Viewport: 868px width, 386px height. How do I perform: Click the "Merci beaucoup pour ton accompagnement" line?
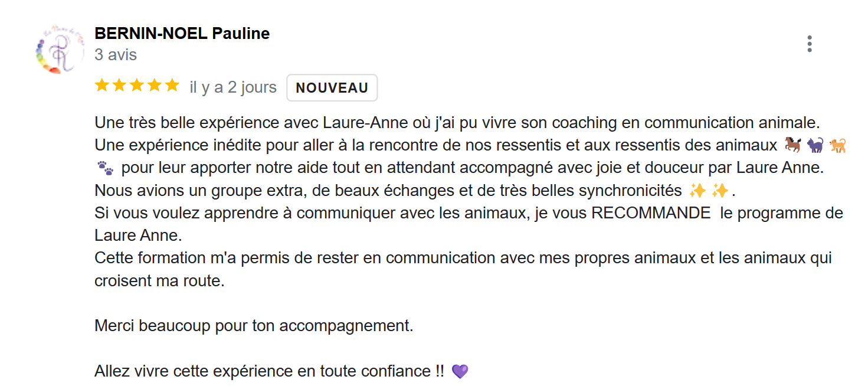pos(254,326)
